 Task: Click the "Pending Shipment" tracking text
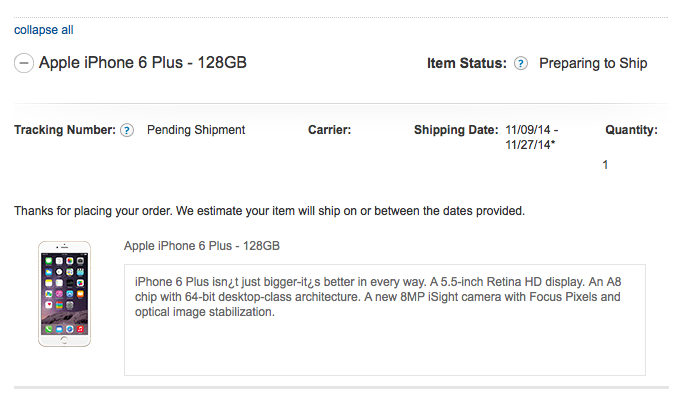(x=196, y=130)
